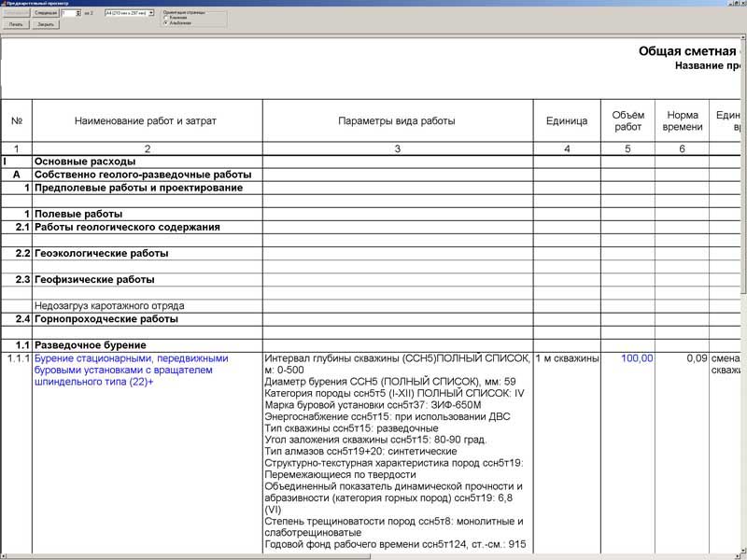Image resolution: width=747 pixels, height=560 pixels.
Task: Click the page number input field
Action: [68, 13]
